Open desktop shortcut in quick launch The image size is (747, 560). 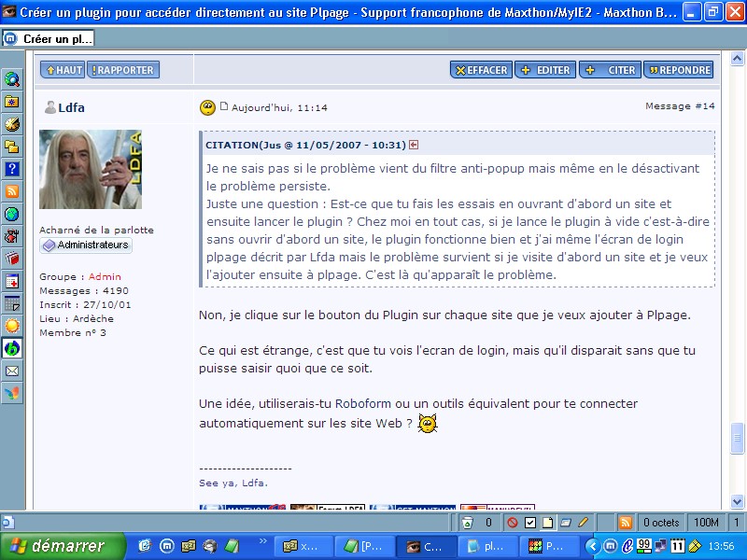(x=145, y=546)
